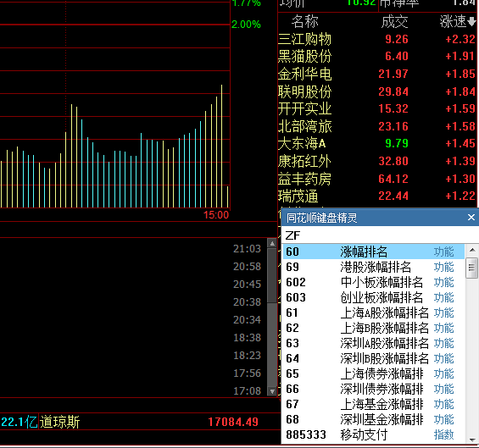Open stock 瑞茂通 row
The image size is (479, 448).
click(x=377, y=196)
